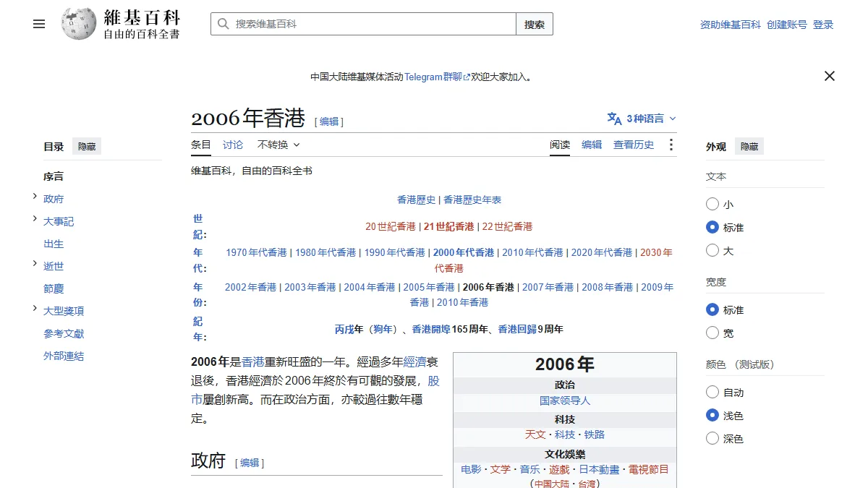Open the 22世紀香港 red link

[507, 226]
